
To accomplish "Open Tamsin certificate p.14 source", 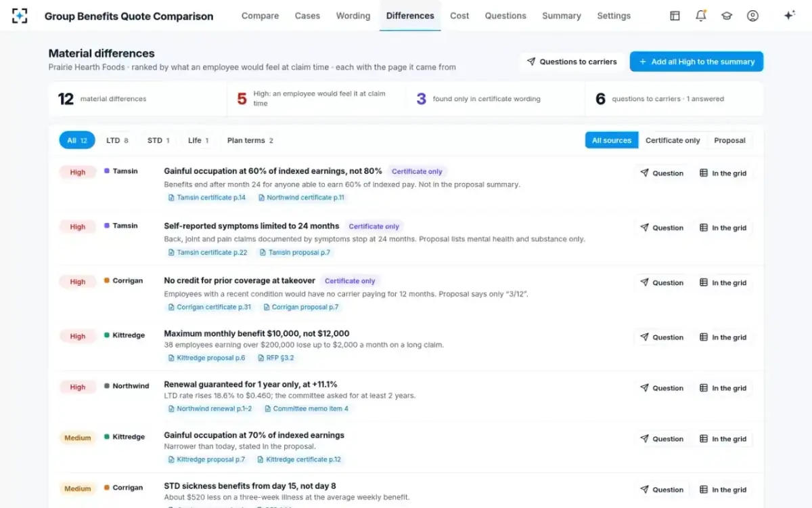I will 206,198.
